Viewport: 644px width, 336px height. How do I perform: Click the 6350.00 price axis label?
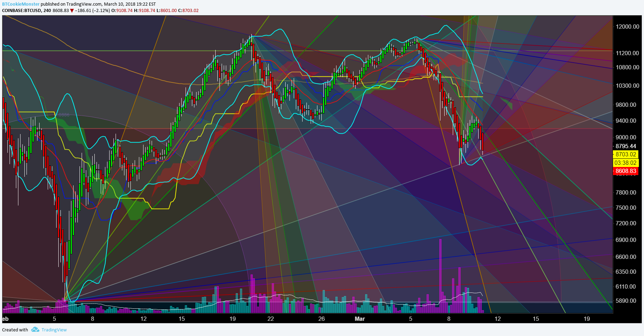[626, 272]
